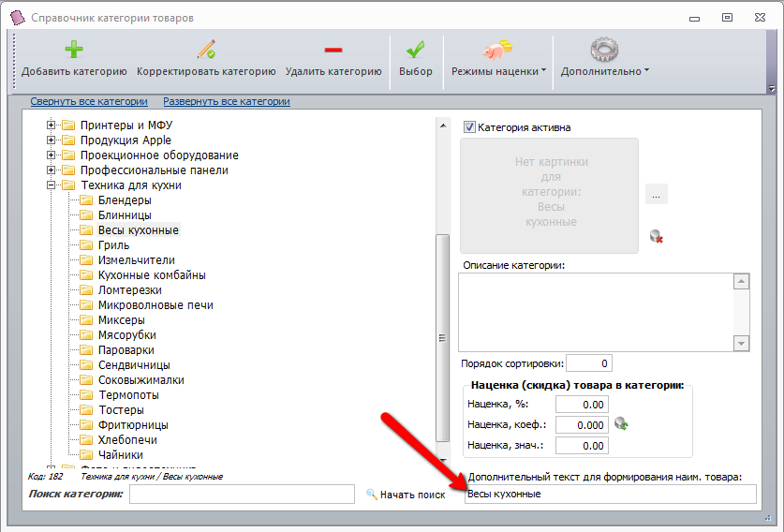The image size is (784, 532).
Task: Click the Поиск категории search field
Action: (242, 494)
